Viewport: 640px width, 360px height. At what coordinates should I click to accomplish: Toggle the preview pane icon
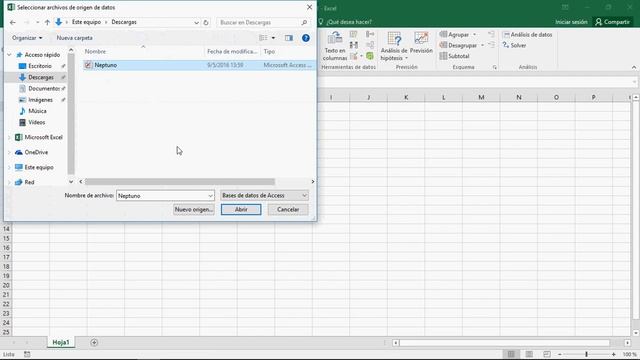point(289,38)
